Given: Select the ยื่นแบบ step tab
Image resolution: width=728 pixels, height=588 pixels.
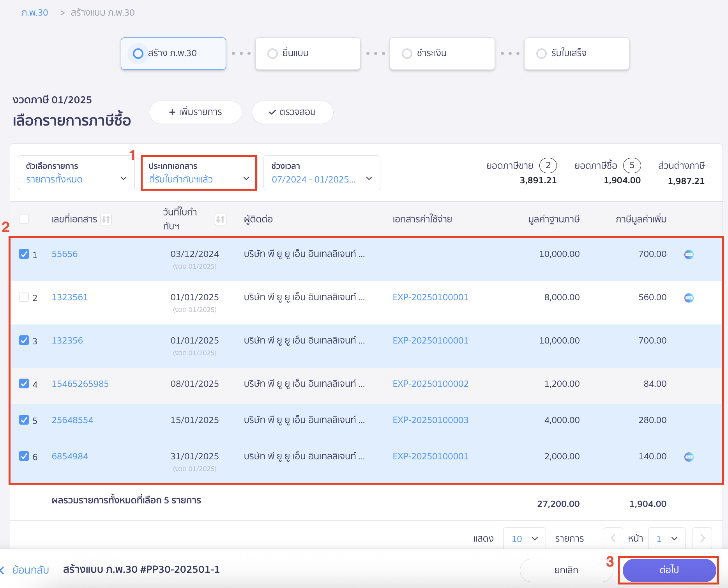Looking at the screenshot, I should click(x=307, y=53).
